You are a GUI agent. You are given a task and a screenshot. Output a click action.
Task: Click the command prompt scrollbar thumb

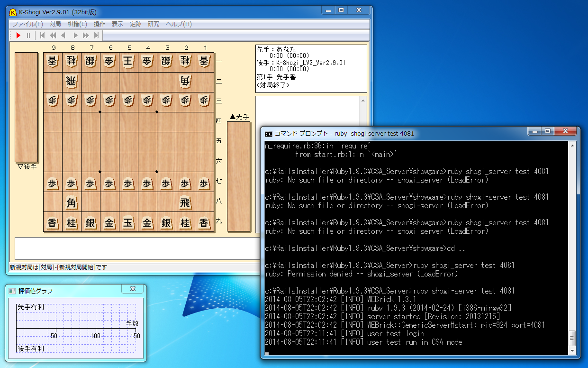click(572, 339)
